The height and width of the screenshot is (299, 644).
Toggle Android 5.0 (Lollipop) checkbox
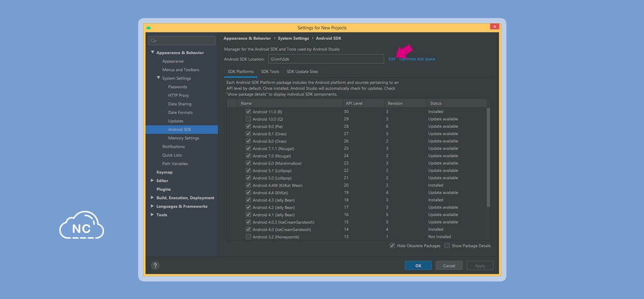point(248,178)
